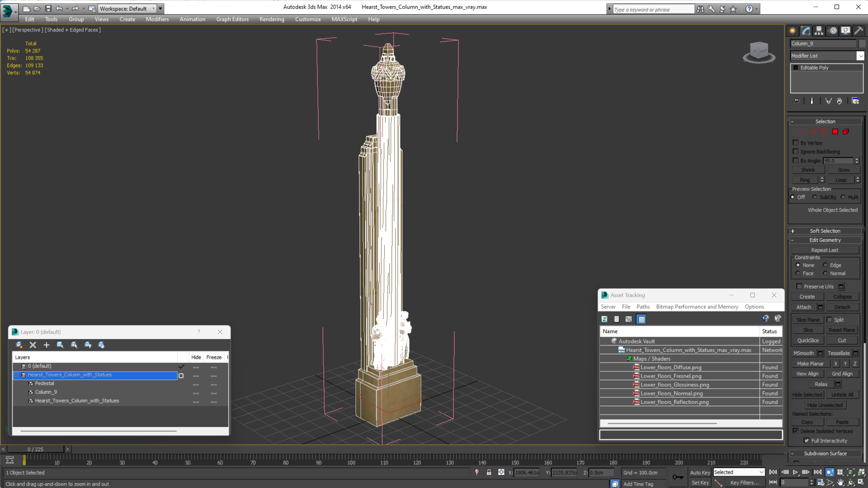Click the Attach button
This screenshot has width=868, height=488.
point(804,307)
